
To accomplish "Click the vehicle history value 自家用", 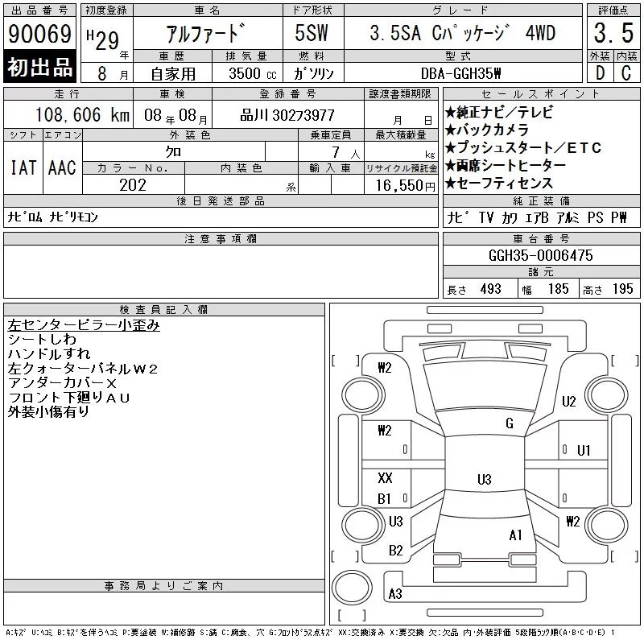I will point(173,74).
